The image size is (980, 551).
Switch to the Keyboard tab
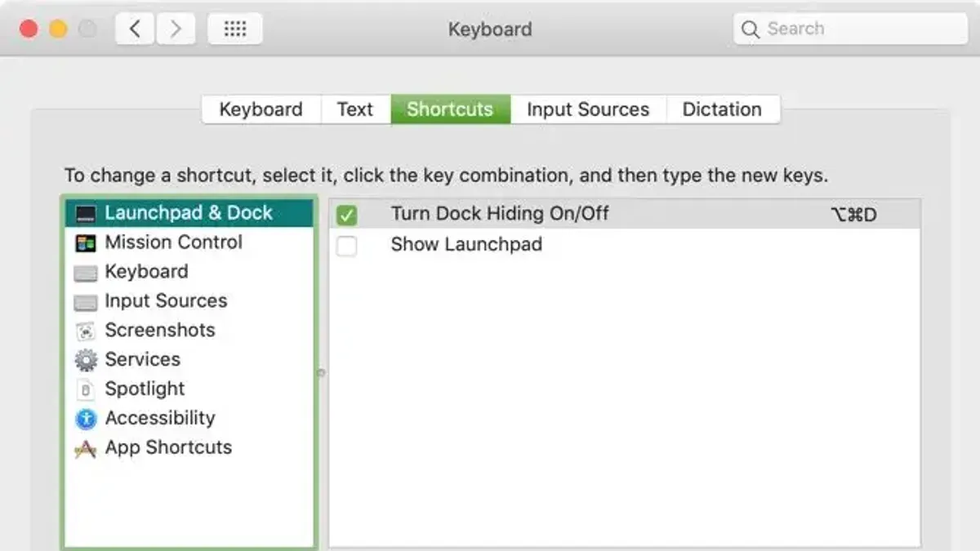pos(261,109)
